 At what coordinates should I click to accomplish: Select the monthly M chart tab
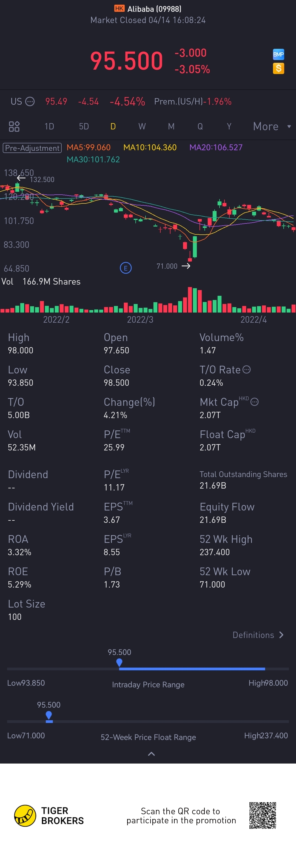pyautogui.click(x=171, y=126)
